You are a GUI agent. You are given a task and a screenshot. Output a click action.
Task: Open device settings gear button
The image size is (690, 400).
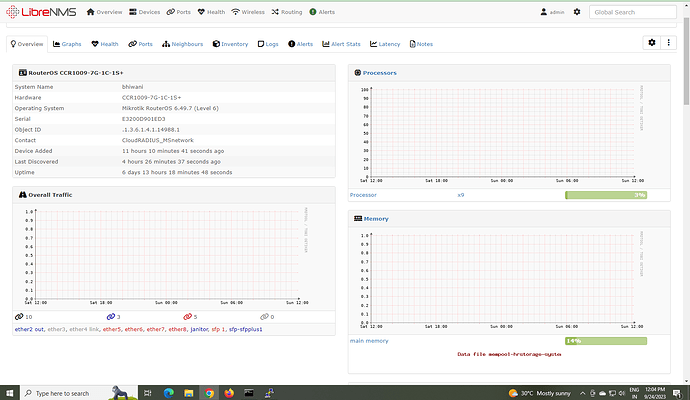click(x=652, y=43)
